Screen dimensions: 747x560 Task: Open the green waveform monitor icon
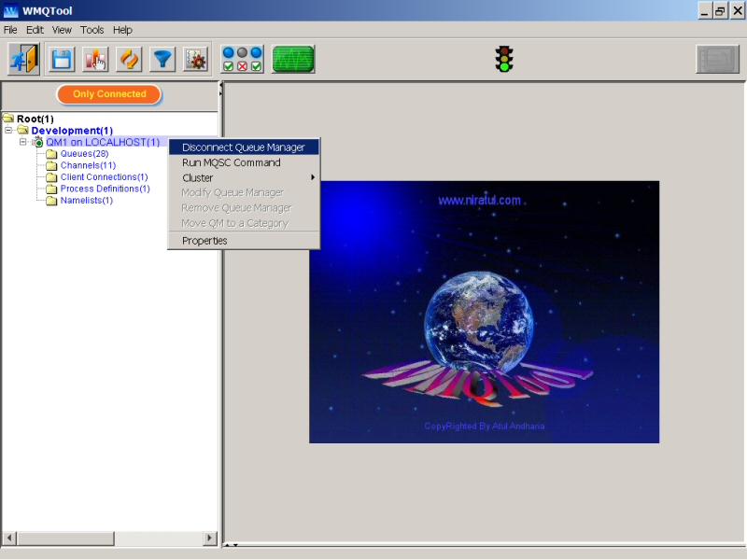pyautogui.click(x=293, y=59)
